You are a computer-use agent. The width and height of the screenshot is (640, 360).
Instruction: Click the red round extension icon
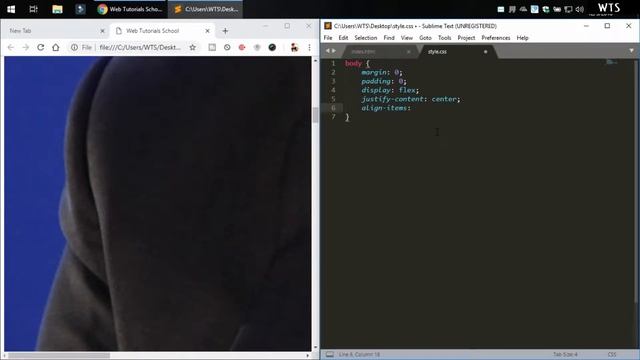pos(242,47)
